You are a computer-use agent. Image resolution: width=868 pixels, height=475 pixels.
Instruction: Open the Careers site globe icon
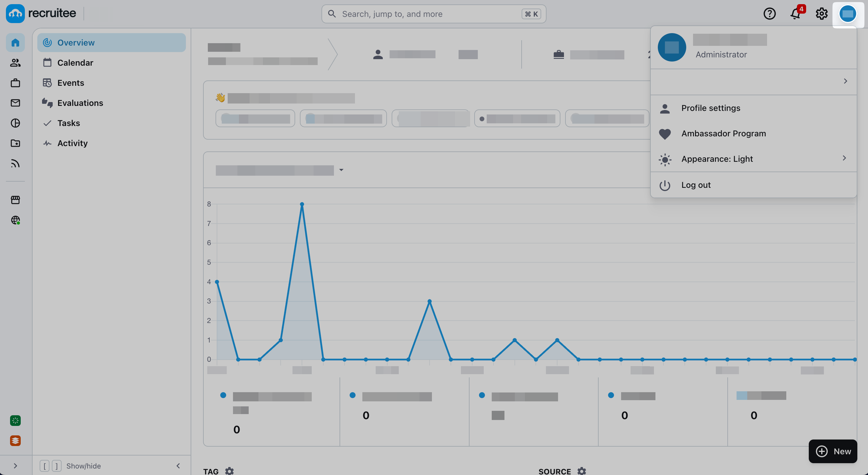pyautogui.click(x=15, y=220)
